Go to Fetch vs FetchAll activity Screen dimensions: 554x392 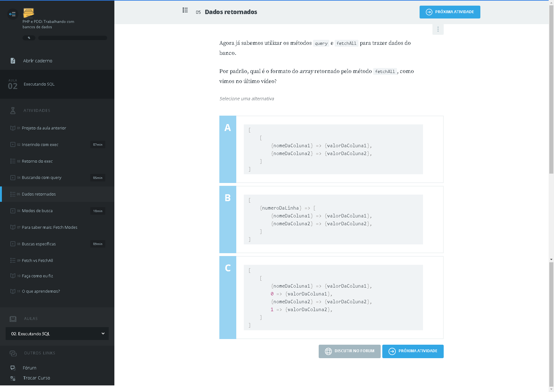(37, 261)
